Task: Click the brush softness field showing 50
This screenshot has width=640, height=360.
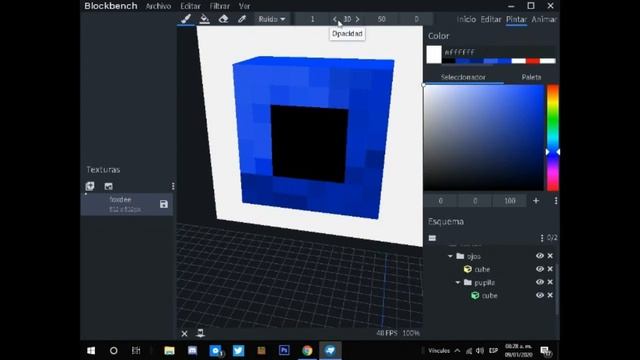Action: click(x=381, y=19)
